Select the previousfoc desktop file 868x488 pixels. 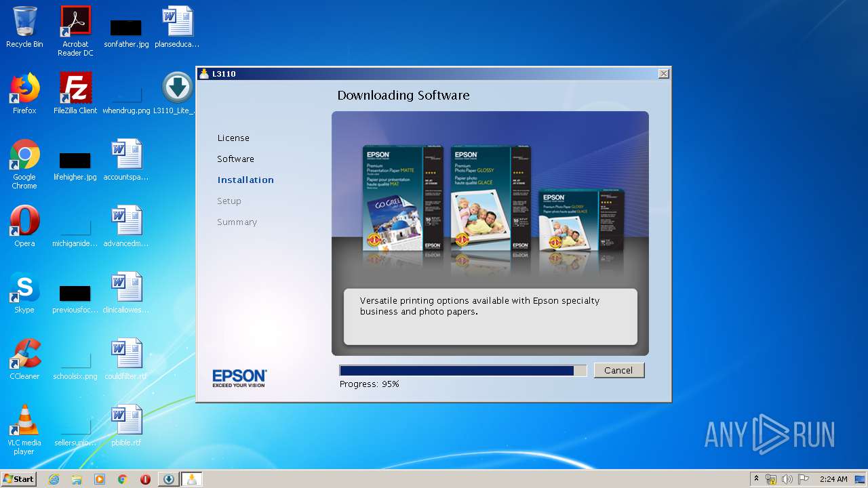(x=75, y=298)
